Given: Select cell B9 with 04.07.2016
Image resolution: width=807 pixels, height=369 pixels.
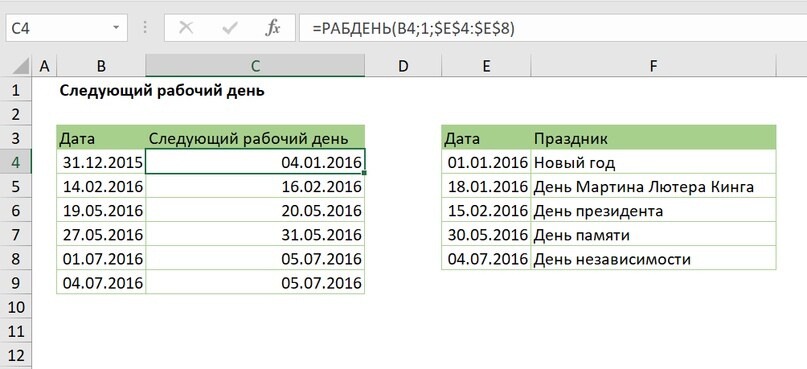Looking at the screenshot, I should click(101, 283).
